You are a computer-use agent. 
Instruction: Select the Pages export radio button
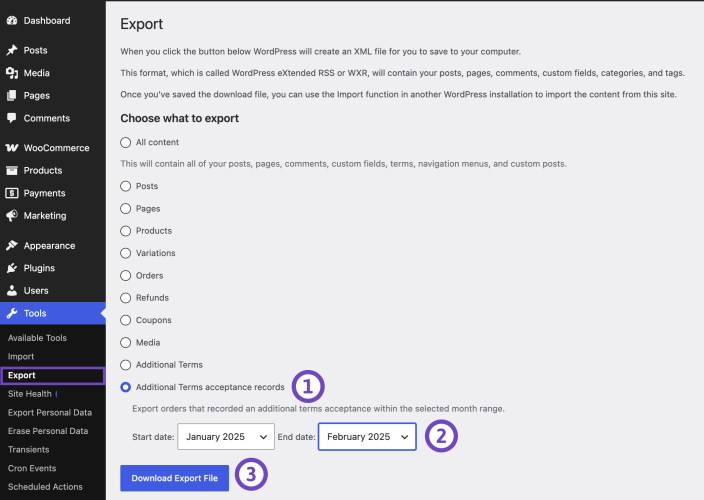pyautogui.click(x=126, y=208)
